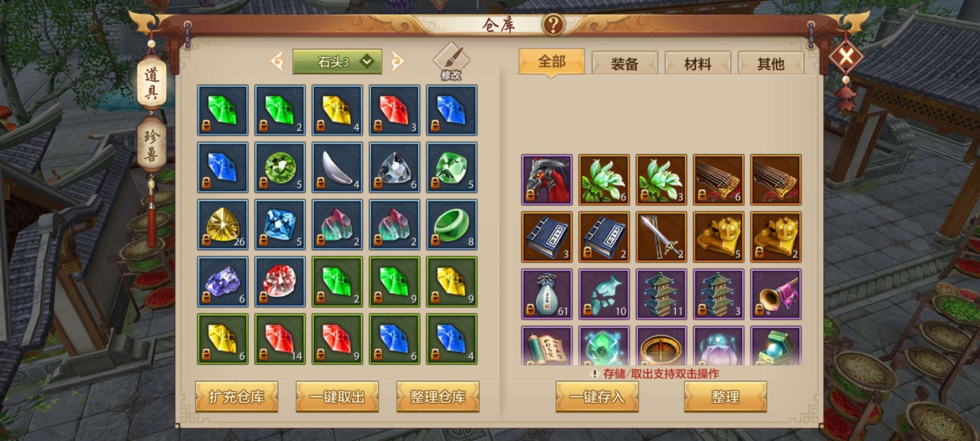
Task: Select the 珍兽 side tab
Action: [151, 146]
